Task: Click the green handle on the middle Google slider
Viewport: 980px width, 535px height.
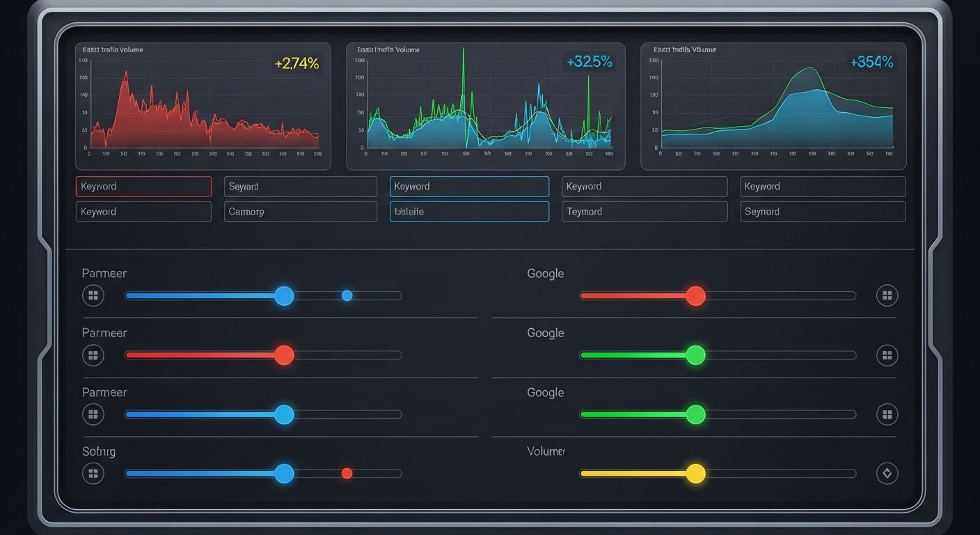Action: [695, 355]
